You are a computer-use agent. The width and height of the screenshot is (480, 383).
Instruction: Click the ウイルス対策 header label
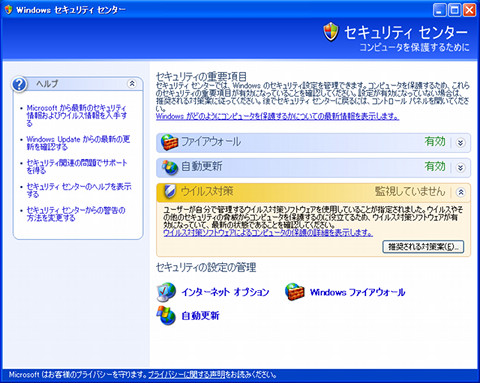(207, 191)
